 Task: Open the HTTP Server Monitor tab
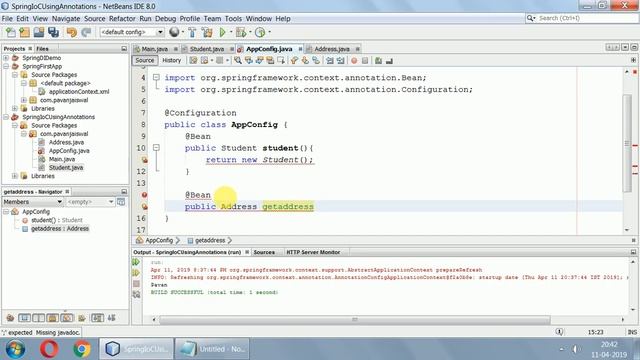tap(313, 252)
